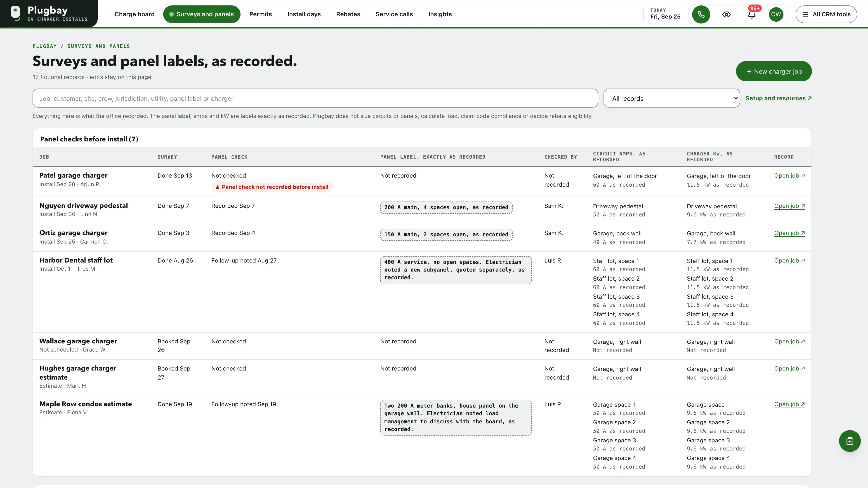Click the 400 A service panel label

click(455, 270)
